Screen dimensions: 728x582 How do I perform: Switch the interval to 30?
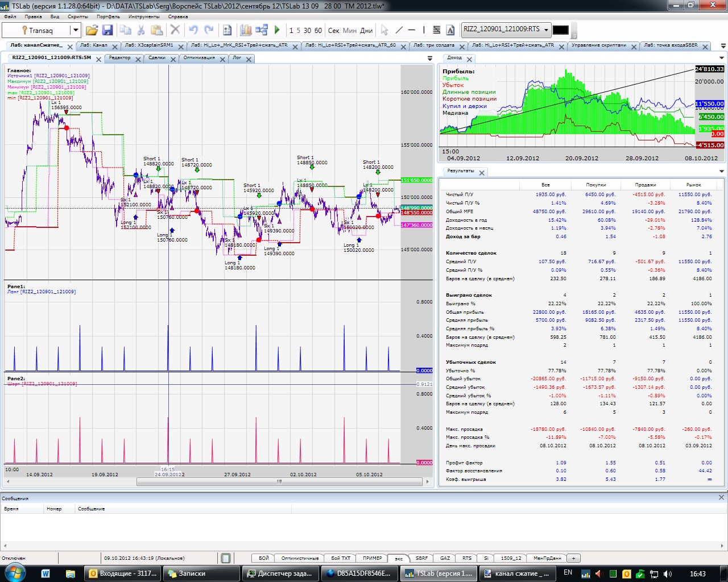(307, 31)
